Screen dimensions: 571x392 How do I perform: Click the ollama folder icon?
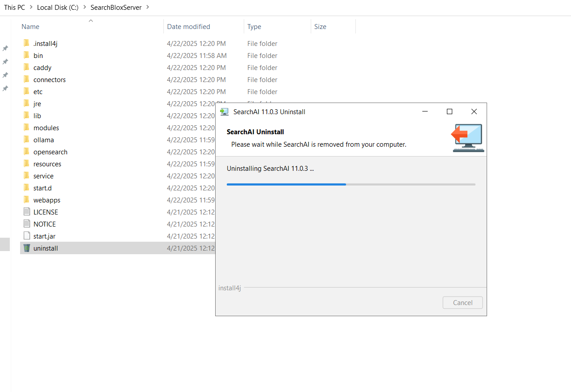pos(26,140)
